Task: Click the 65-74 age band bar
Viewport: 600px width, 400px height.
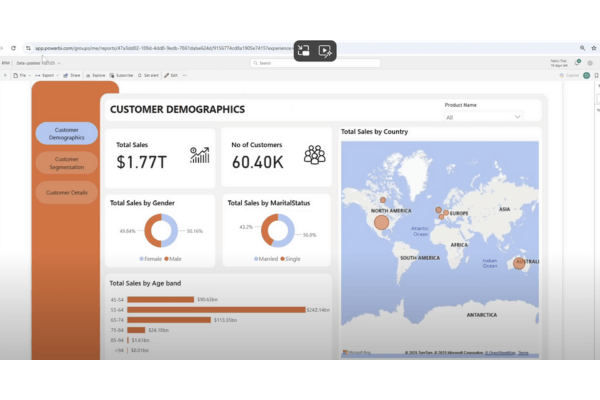Action: (x=169, y=320)
